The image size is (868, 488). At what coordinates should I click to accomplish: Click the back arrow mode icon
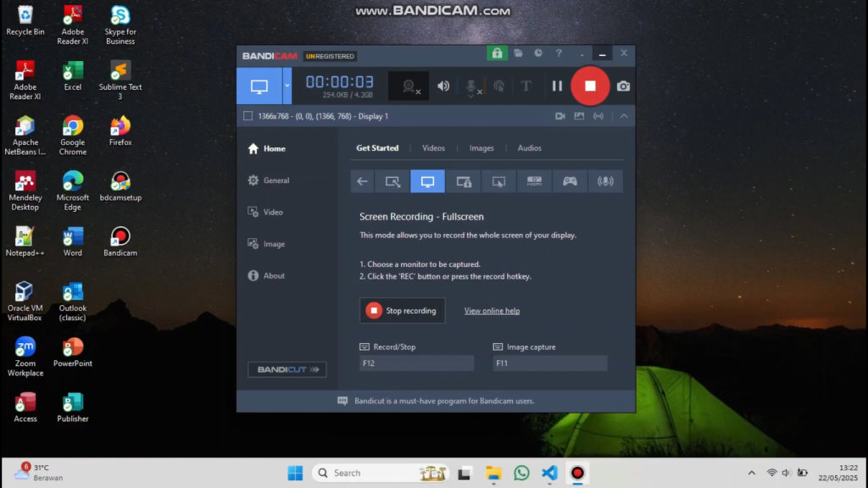[x=362, y=181]
